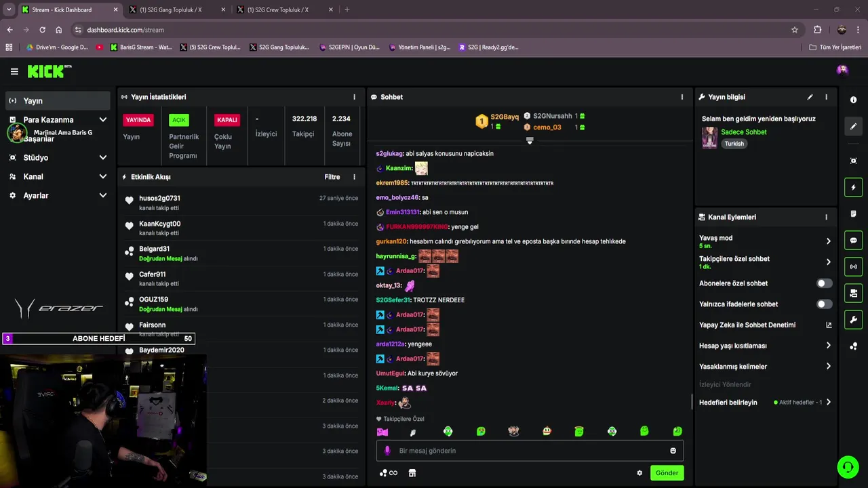Insert the burger emote from quick bar

[547, 432]
